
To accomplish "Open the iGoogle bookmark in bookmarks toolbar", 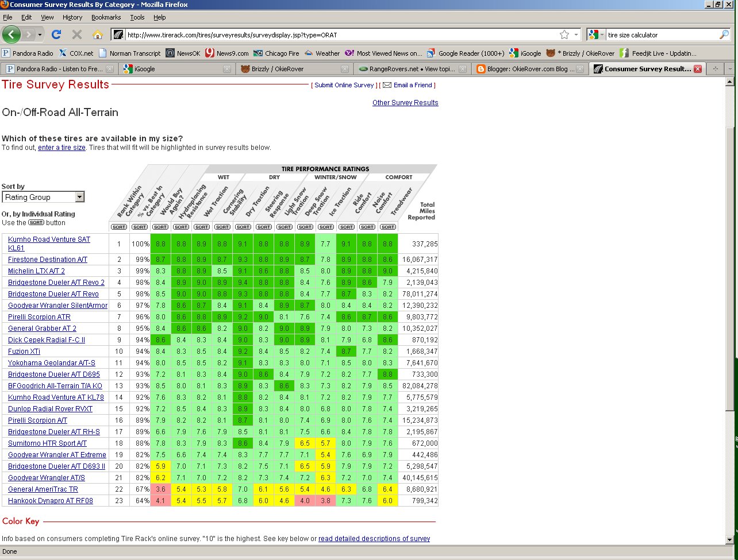I will pyautogui.click(x=525, y=53).
